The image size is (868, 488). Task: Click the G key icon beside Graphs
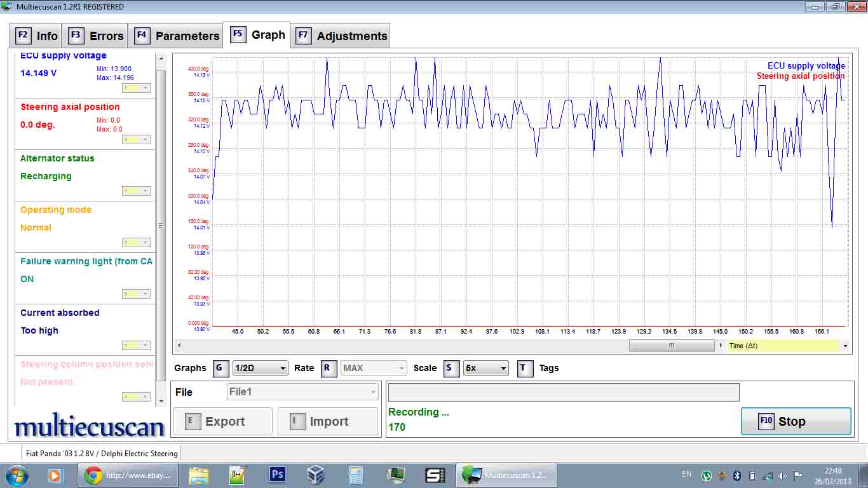click(x=220, y=368)
